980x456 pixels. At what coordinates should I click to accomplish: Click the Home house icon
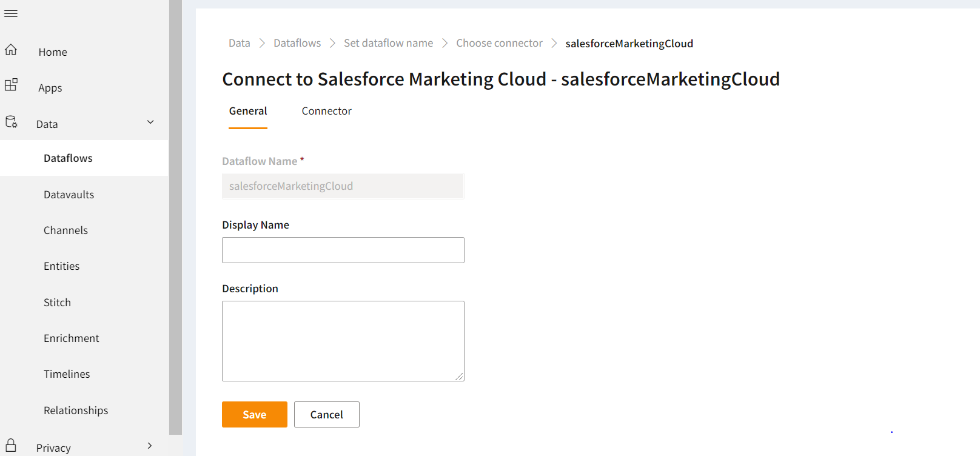click(11, 50)
